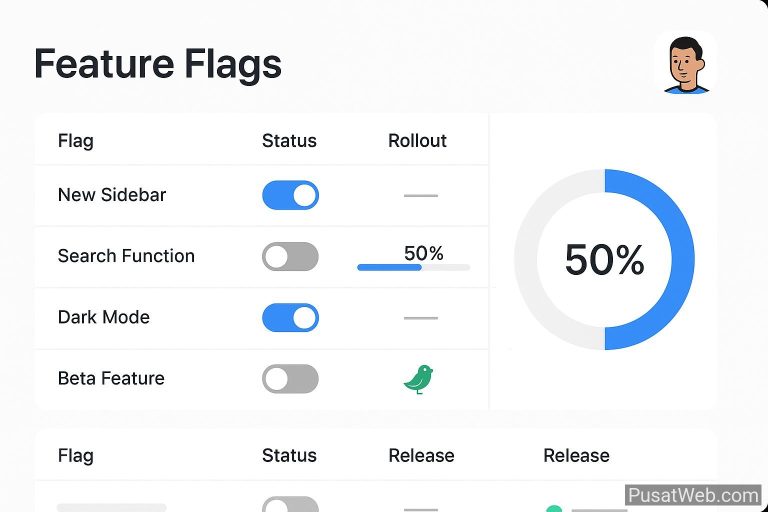Disable the Dark Mode switch
Image resolution: width=768 pixels, height=512 pixels.
click(x=290, y=317)
